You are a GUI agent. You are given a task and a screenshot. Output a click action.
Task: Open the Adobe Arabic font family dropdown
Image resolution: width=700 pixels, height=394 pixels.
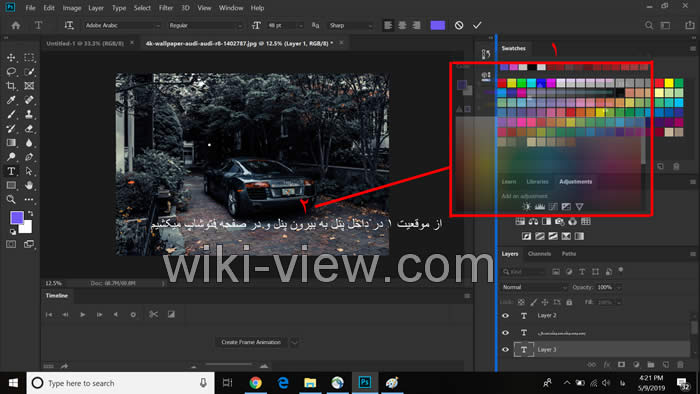(122, 25)
